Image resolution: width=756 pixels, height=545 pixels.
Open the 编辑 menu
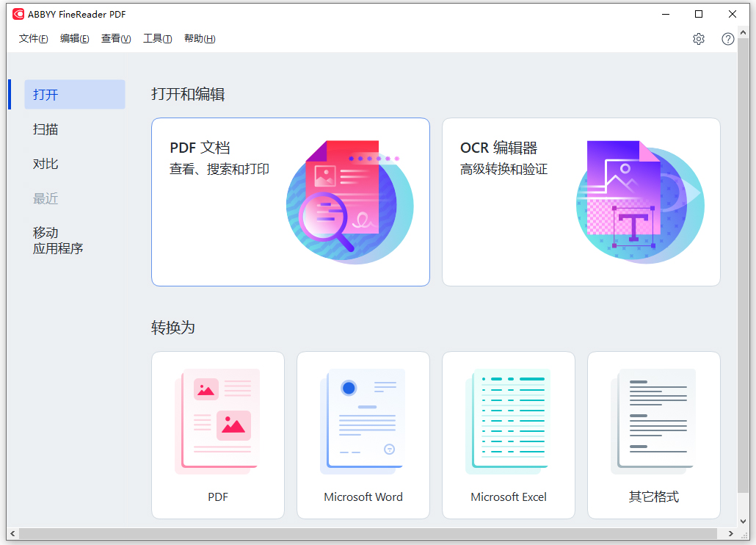tap(74, 39)
